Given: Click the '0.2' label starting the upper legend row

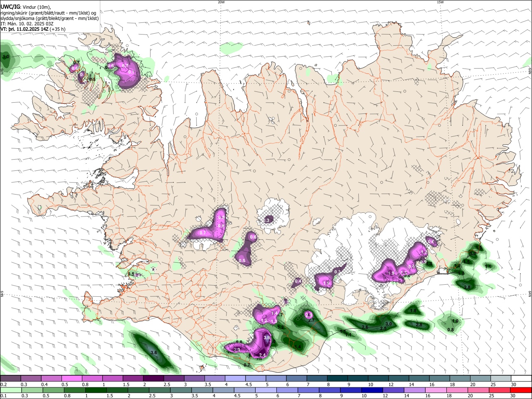Looking at the screenshot, I should click(x=3, y=384).
